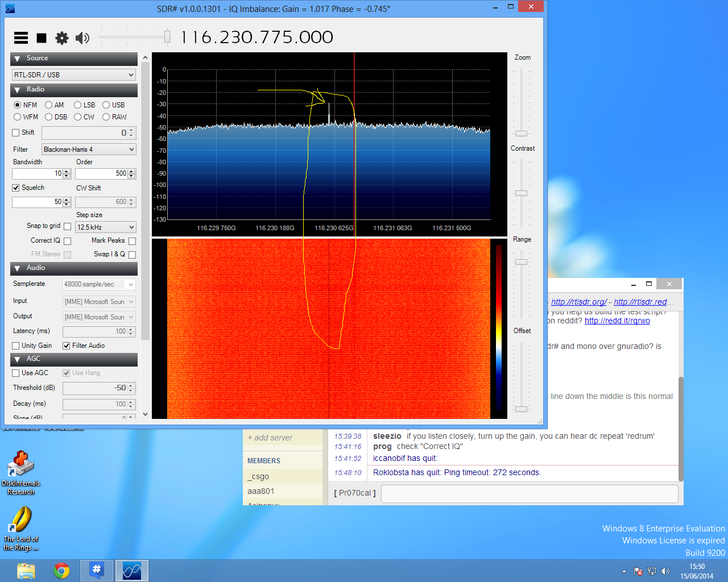This screenshot has width=728, height=582.
Task: Open settings with the gear icon
Action: click(61, 38)
